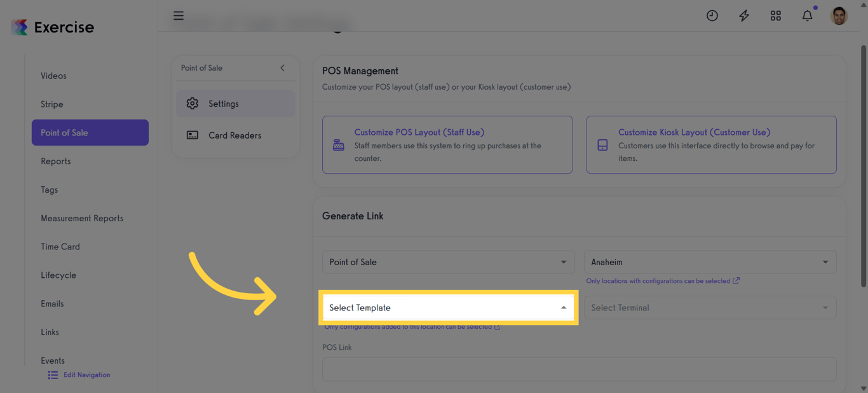
Task: Open the Select Template dropdown
Action: [x=448, y=307]
